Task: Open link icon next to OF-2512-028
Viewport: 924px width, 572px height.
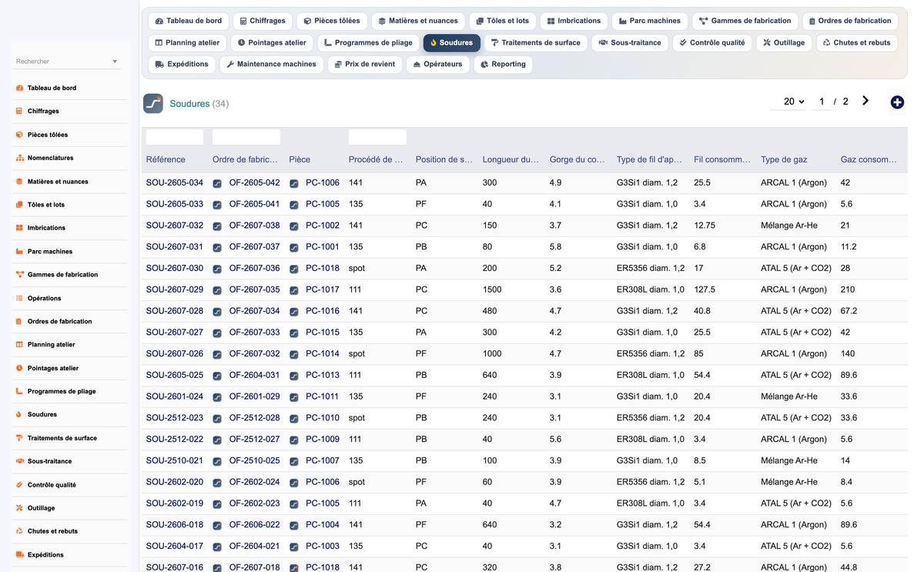Action: [217, 419]
